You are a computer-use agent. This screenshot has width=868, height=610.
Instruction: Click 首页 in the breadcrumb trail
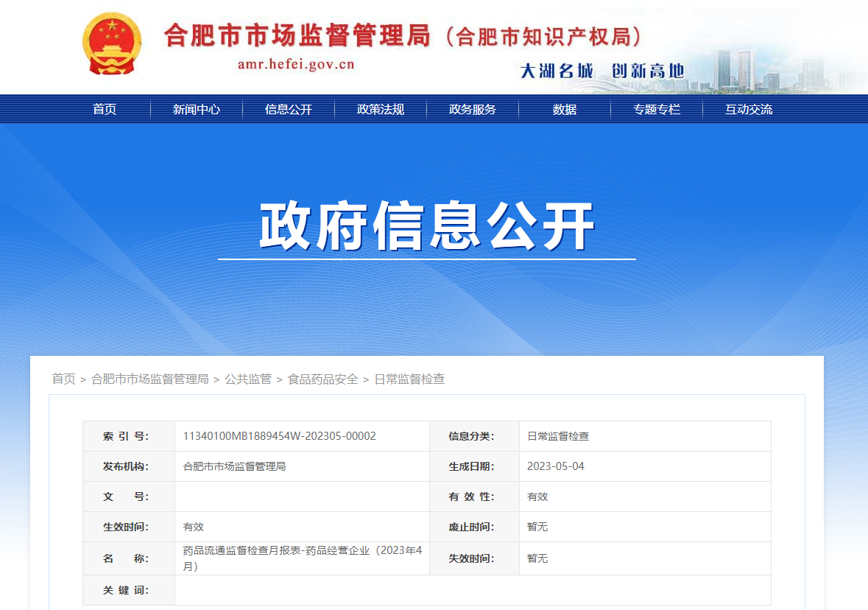(x=63, y=379)
